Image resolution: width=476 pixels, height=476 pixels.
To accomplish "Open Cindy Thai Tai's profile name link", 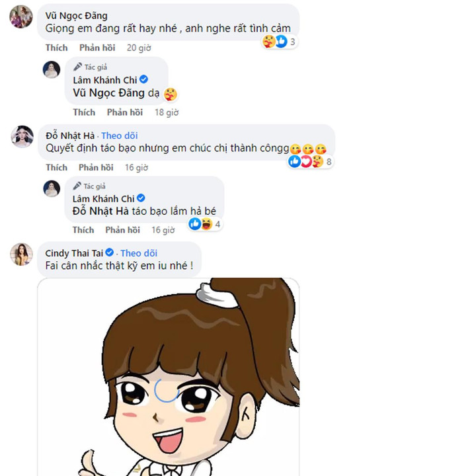I will pos(74,253).
